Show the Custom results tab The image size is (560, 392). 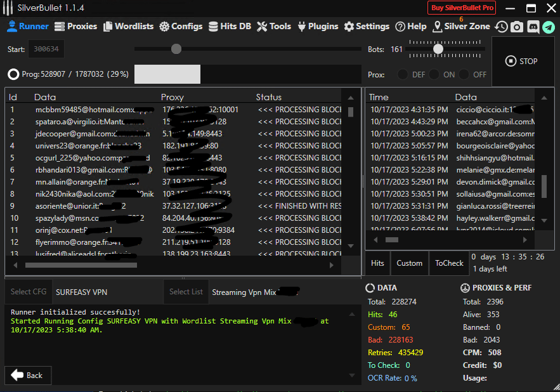point(409,263)
